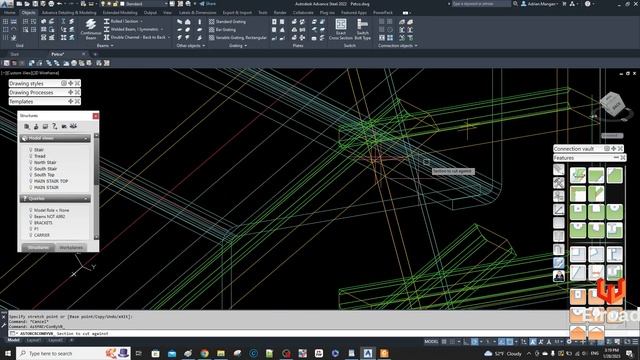Insert Standard Grating
The height and width of the screenshot is (360, 640).
(x=227, y=22)
